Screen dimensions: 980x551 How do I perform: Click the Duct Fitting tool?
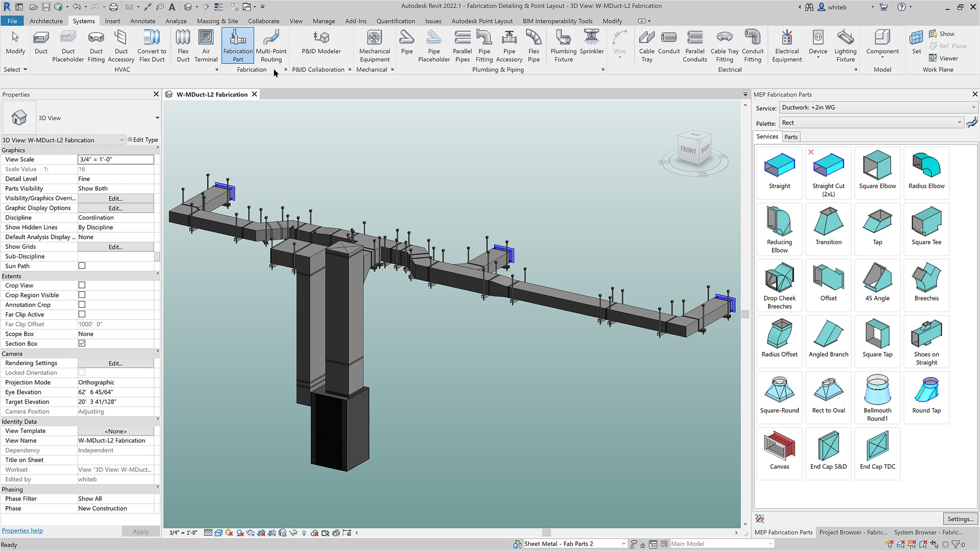95,46
